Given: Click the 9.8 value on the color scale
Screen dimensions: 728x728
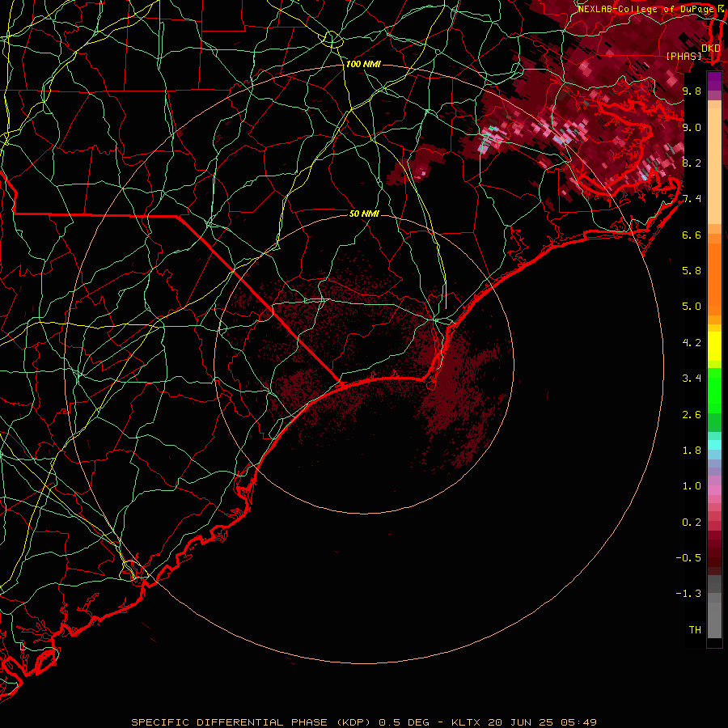Looking at the screenshot, I should tap(692, 91).
